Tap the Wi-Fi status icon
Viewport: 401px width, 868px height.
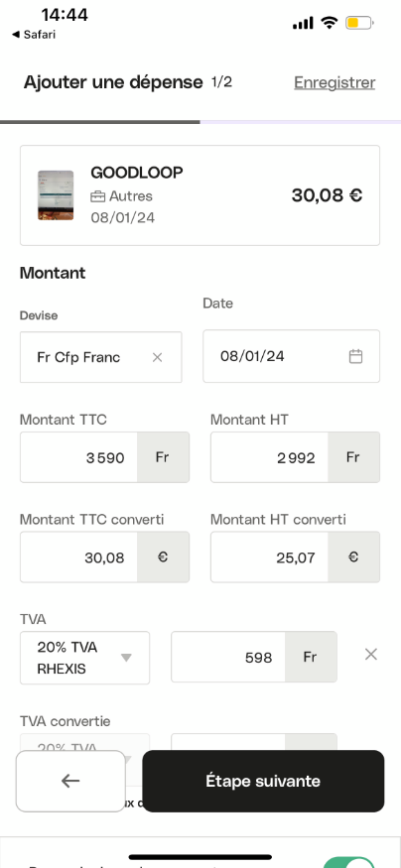(x=329, y=23)
